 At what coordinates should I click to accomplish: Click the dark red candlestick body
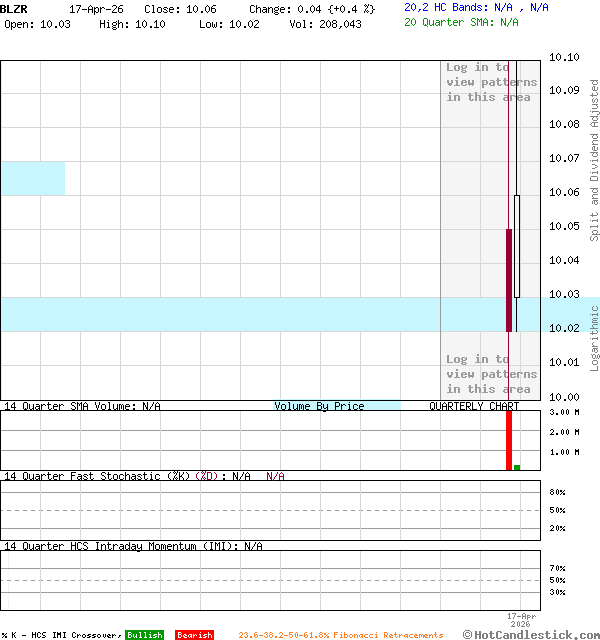pyautogui.click(x=509, y=280)
